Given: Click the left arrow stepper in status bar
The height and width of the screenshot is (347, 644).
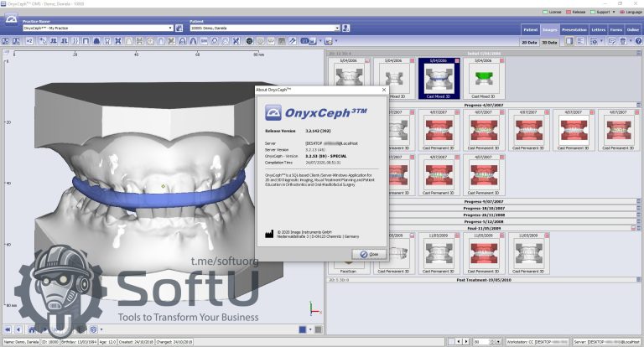Looking at the screenshot, I should (459, 342).
